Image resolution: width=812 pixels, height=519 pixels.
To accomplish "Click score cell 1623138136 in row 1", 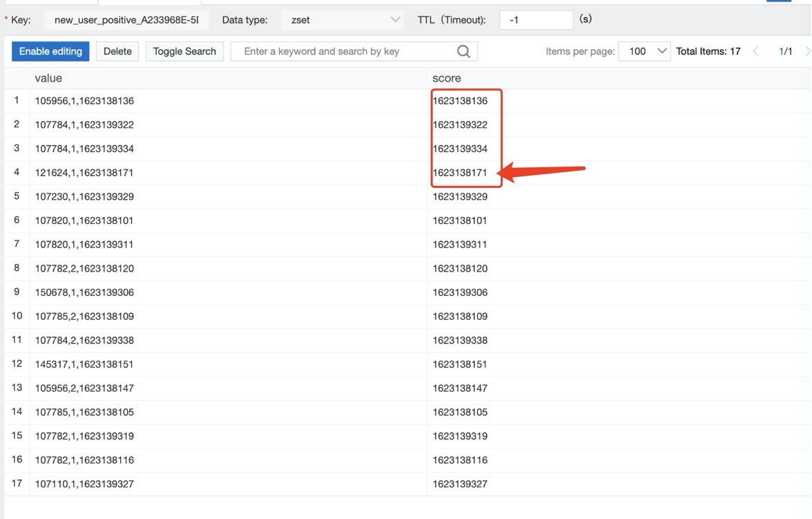I will (x=460, y=101).
